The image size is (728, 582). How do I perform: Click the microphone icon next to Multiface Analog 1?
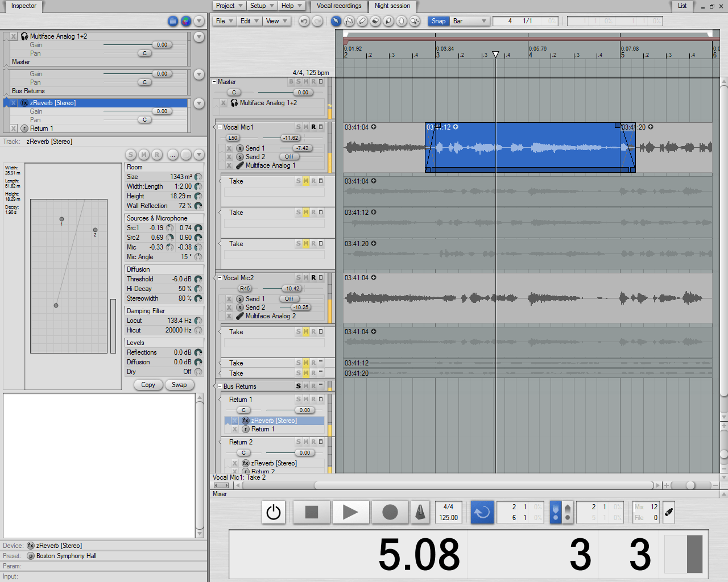[x=240, y=165]
